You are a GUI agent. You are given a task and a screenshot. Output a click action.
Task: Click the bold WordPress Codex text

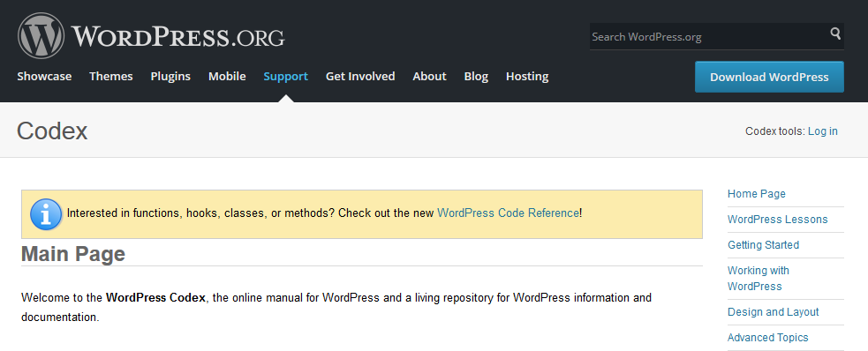click(x=155, y=297)
